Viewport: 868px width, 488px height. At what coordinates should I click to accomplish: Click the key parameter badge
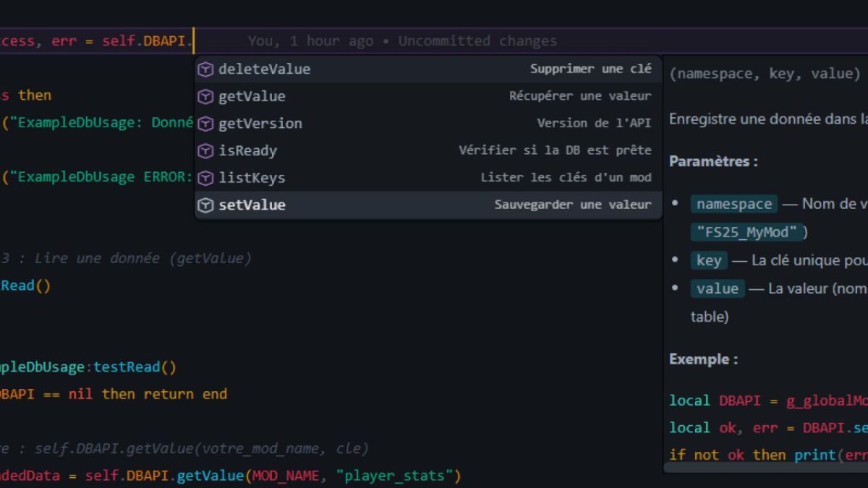click(x=708, y=260)
